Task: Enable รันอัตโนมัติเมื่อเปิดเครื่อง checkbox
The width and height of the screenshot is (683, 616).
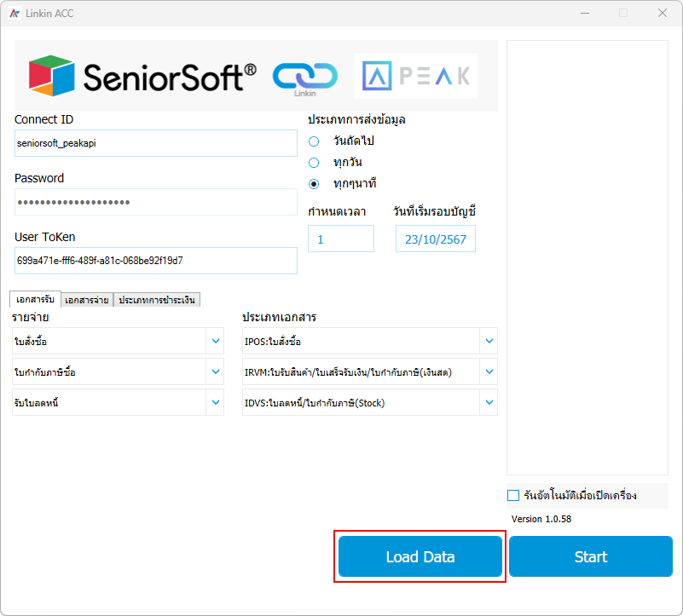Action: [x=513, y=495]
